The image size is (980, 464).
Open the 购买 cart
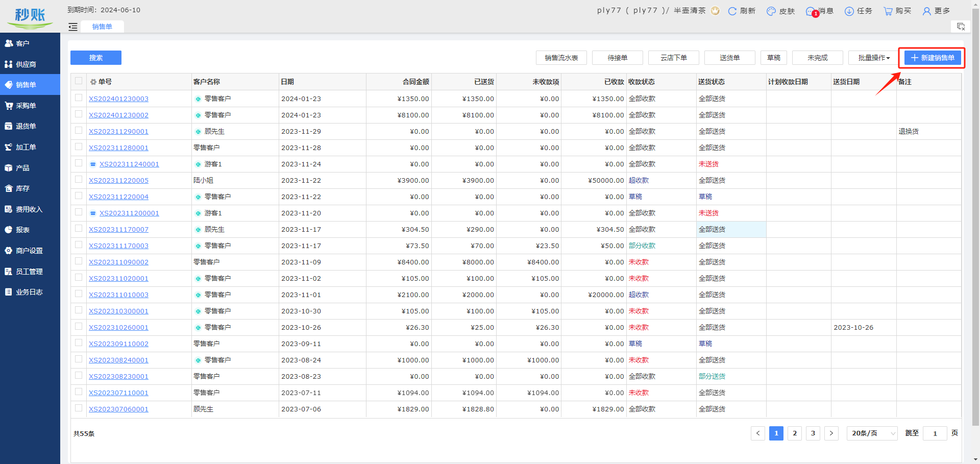click(897, 11)
